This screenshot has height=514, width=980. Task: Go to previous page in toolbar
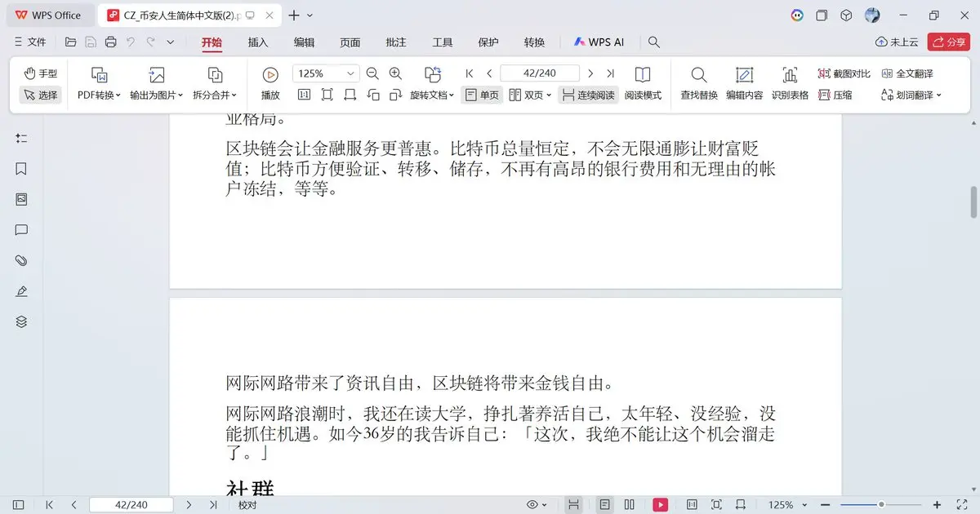489,73
